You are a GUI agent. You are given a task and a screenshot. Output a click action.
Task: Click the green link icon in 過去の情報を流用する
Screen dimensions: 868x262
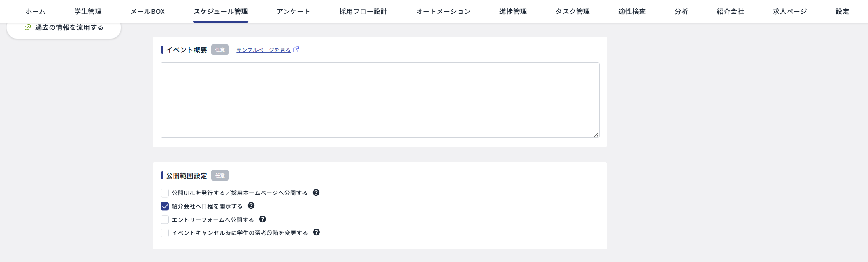28,27
